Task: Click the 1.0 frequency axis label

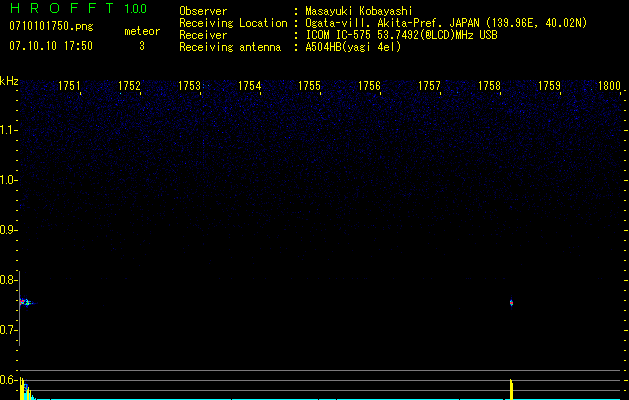Action: click(8, 180)
